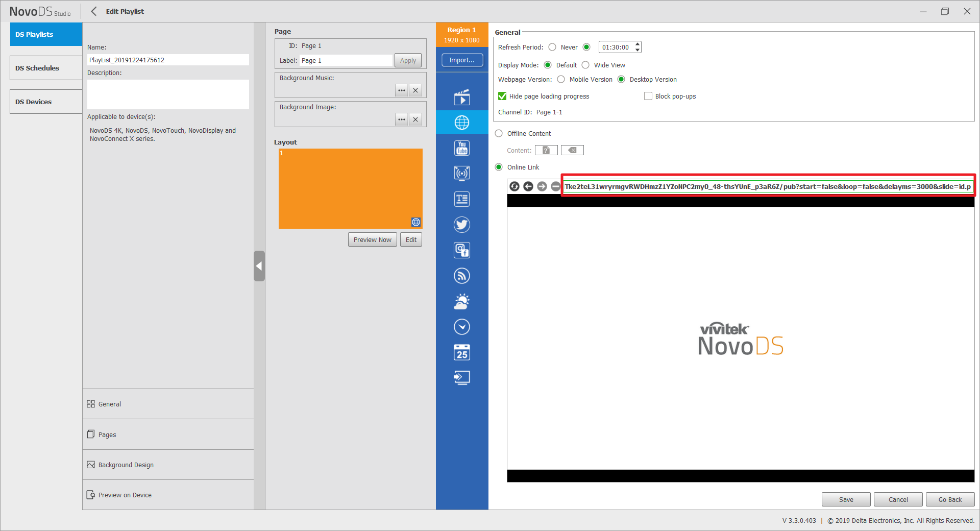Stop loading the embedded web page

[556, 186]
